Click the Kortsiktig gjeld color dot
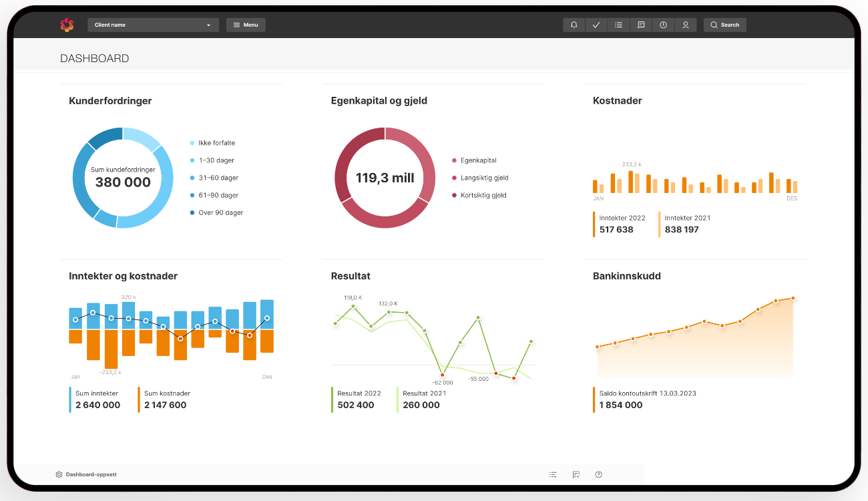The width and height of the screenshot is (868, 501). coord(455,195)
